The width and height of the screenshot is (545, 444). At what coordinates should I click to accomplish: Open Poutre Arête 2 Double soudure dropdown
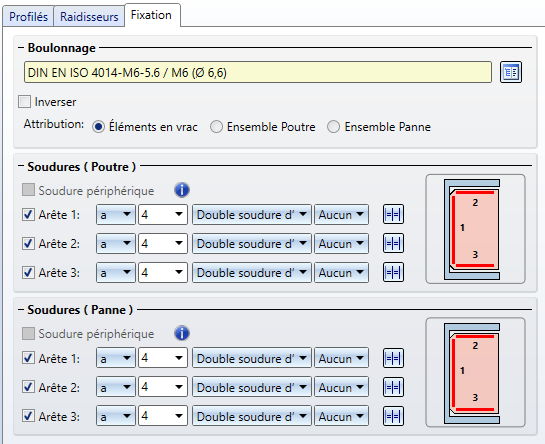252,243
